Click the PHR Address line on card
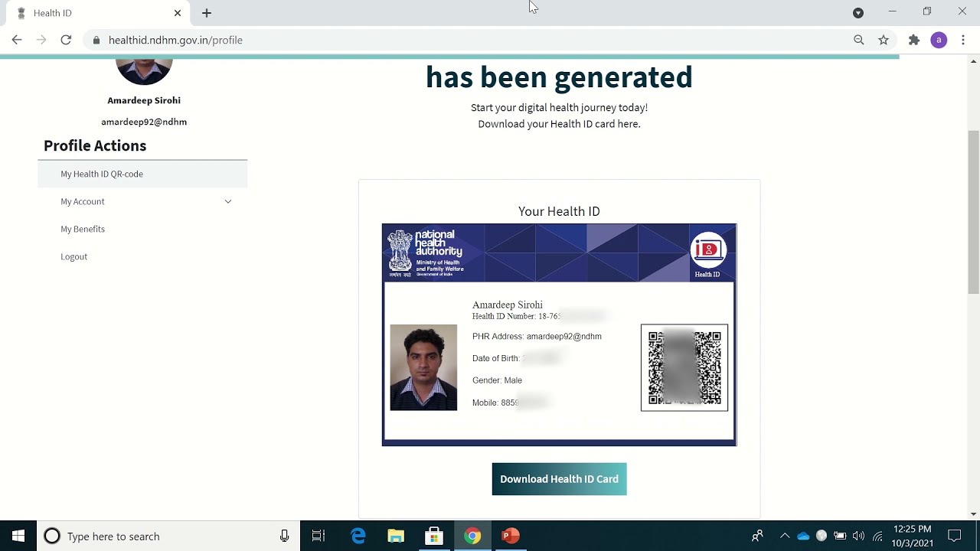This screenshot has height=551, width=980. click(537, 337)
